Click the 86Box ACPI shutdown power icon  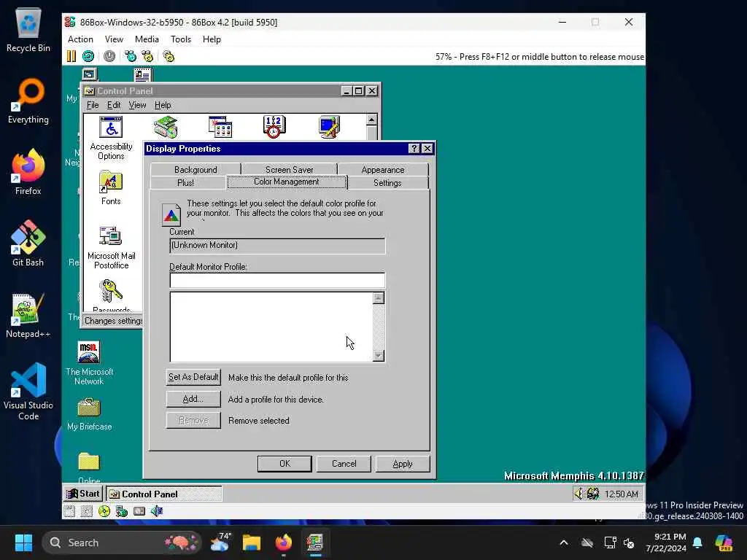tap(109, 56)
